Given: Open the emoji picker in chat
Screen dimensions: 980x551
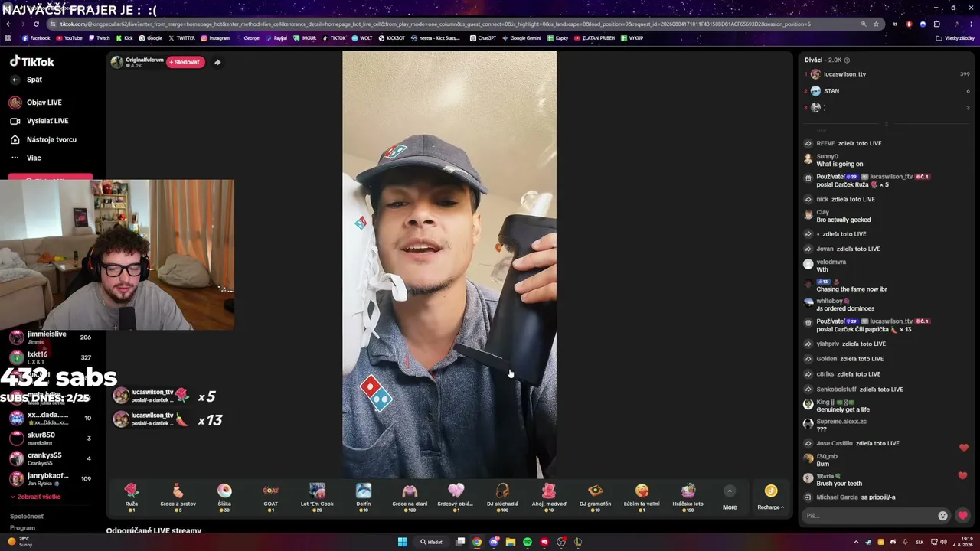Looking at the screenshot, I should point(942,516).
